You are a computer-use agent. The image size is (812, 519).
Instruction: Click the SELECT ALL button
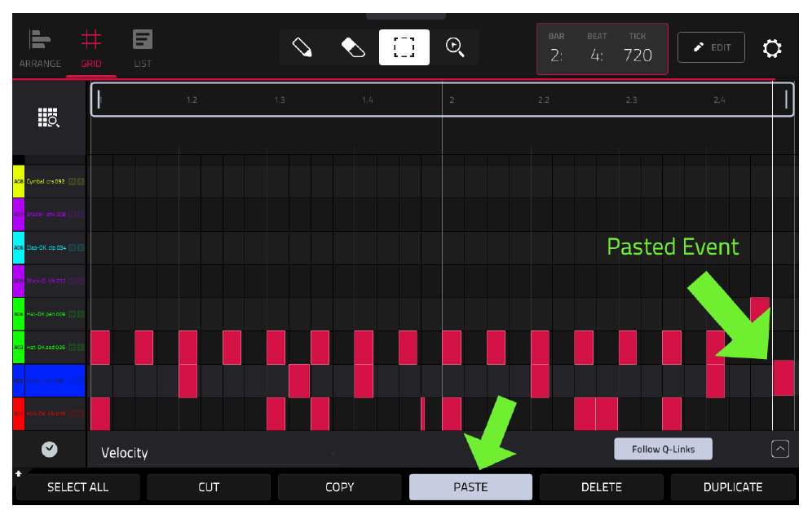77,487
